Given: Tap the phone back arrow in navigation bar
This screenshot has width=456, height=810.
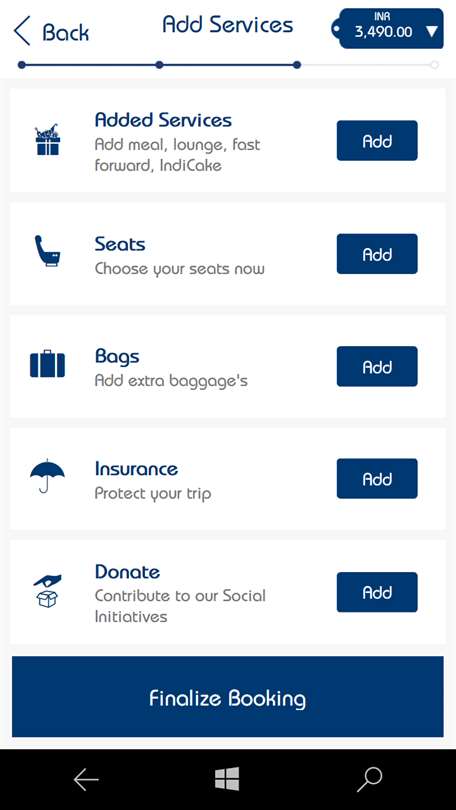Looking at the screenshot, I should click(86, 780).
